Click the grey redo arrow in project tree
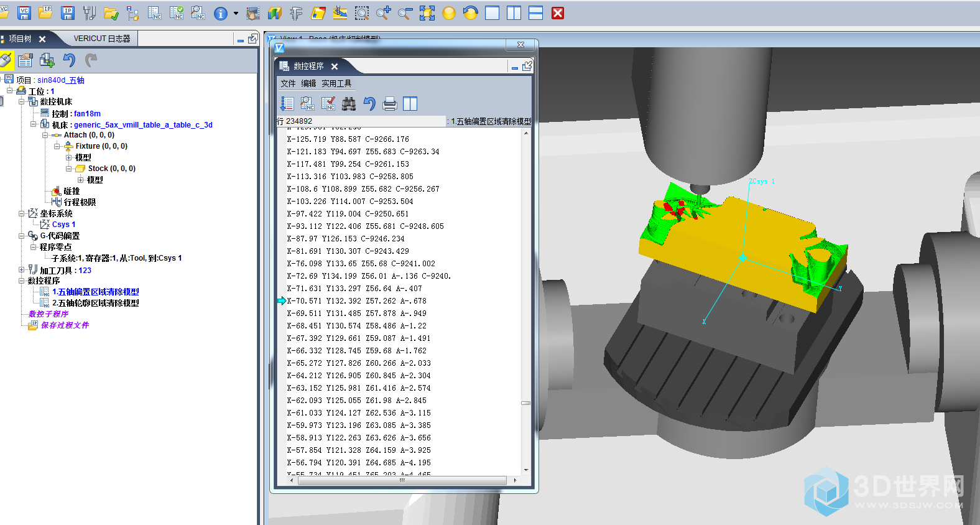980x525 pixels. click(x=91, y=60)
